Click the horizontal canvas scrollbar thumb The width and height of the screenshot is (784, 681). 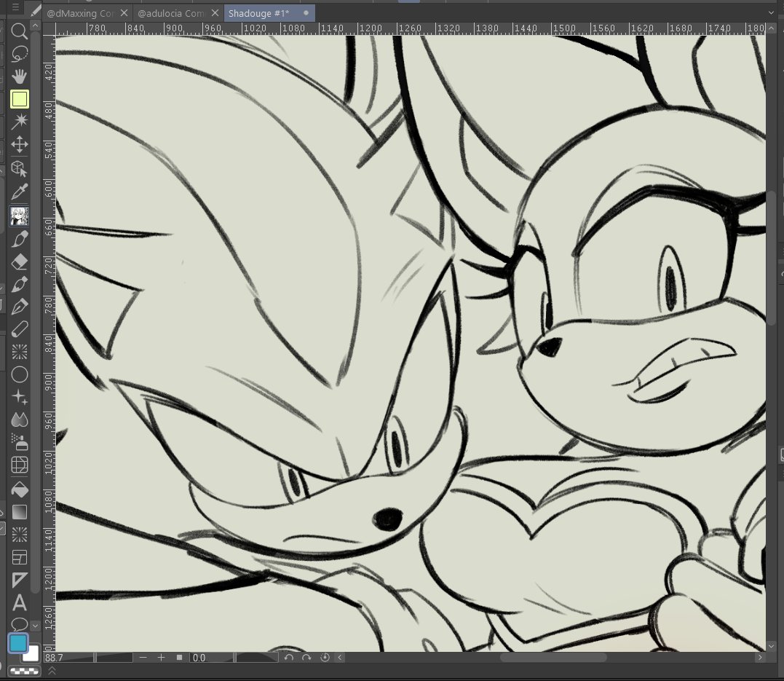(x=553, y=658)
